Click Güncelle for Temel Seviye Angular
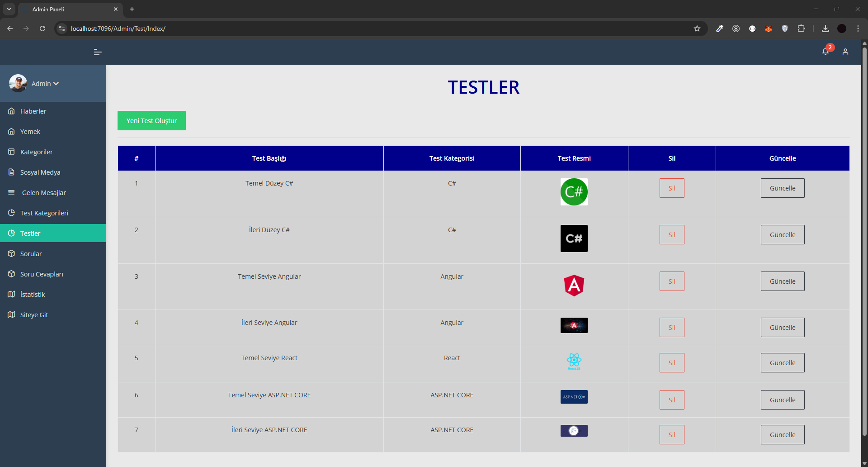Viewport: 868px width, 467px height. [x=783, y=281]
